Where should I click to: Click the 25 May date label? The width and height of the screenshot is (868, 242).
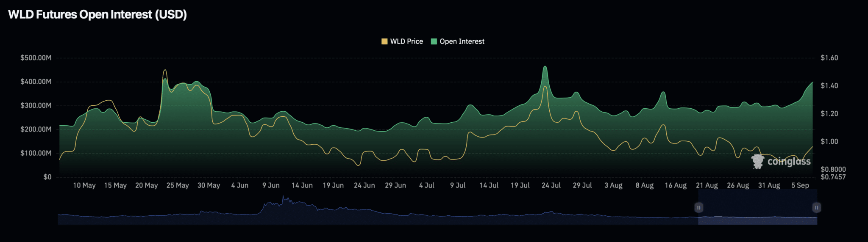click(178, 185)
